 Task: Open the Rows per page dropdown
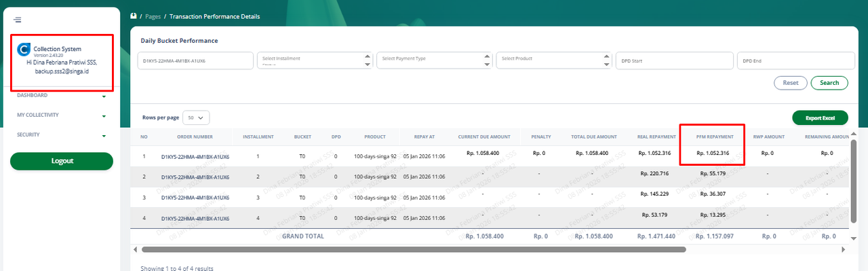[x=197, y=118]
